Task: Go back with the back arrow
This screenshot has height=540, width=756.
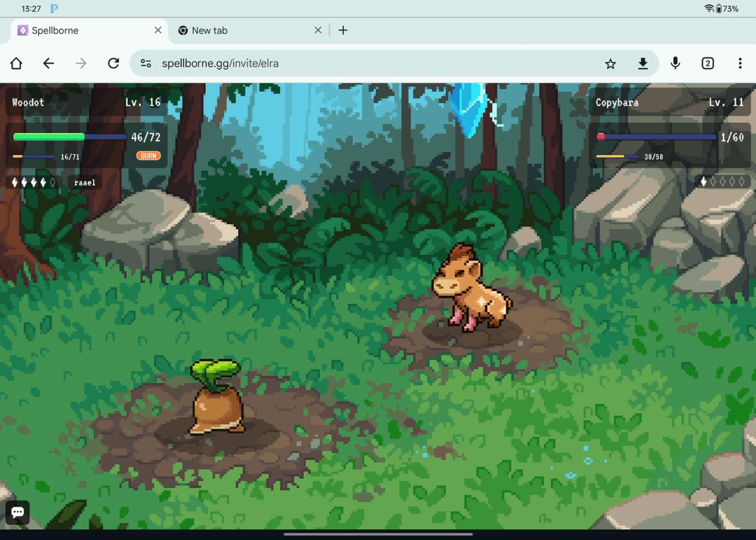Action: point(49,63)
